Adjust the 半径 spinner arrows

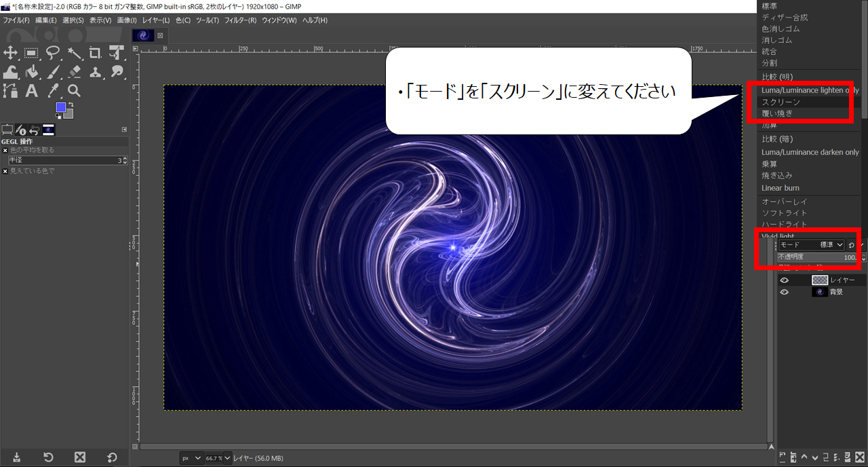(124, 160)
